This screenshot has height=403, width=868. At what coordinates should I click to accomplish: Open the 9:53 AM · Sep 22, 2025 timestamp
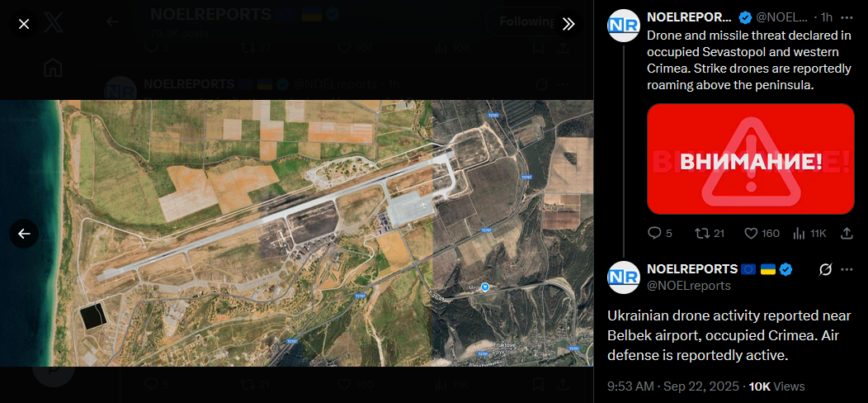(x=672, y=386)
